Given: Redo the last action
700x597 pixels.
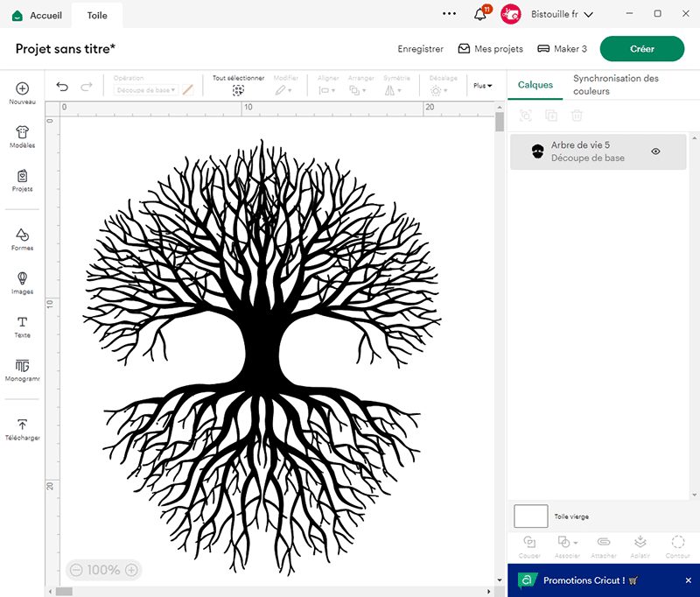Looking at the screenshot, I should (87, 87).
